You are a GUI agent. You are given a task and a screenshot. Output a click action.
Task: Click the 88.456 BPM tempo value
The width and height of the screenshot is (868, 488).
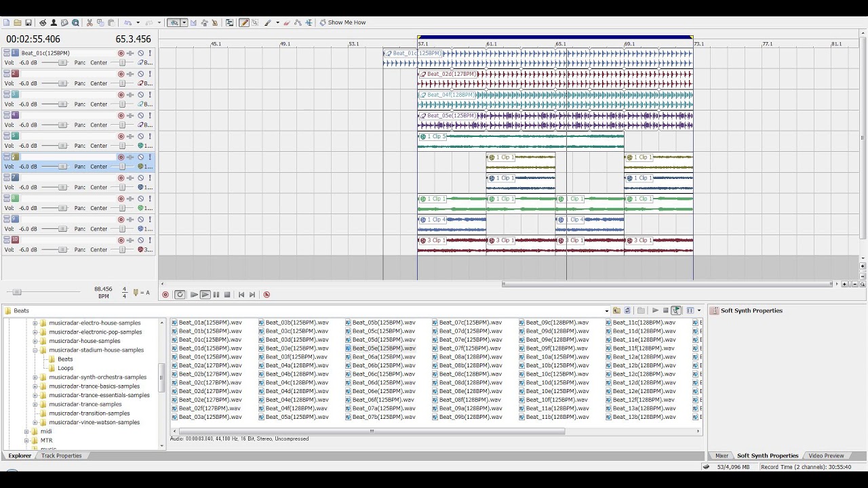pyautogui.click(x=103, y=289)
